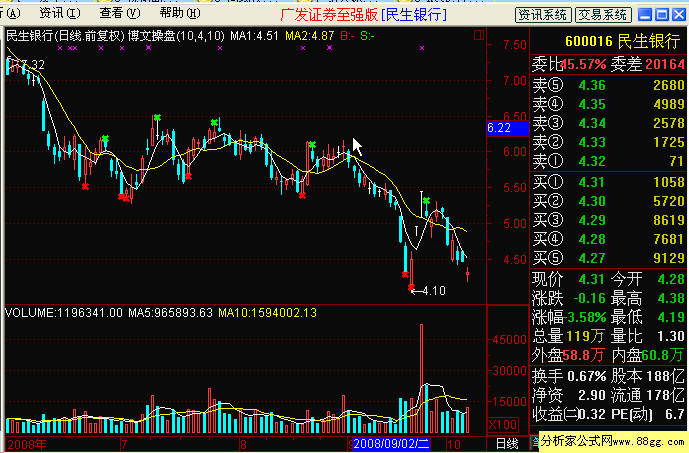Click the 股本 value 188亿
Screen dimensions: 689x453
[666, 376]
